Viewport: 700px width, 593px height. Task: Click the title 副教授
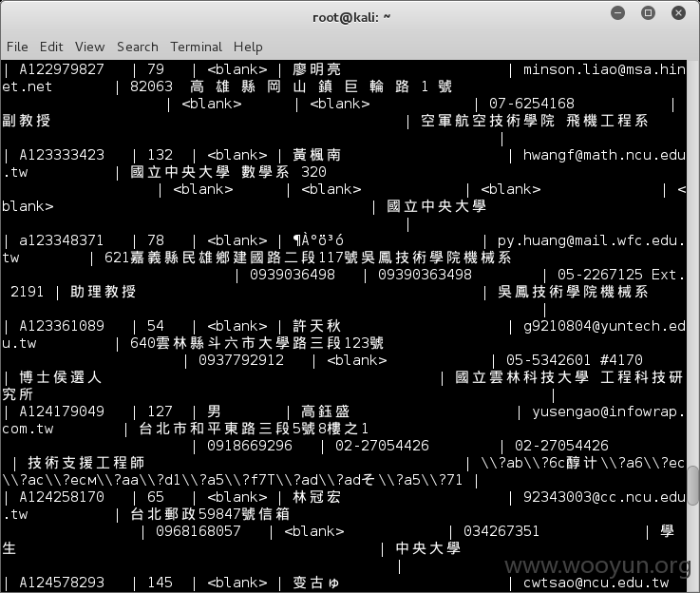pyautogui.click(x=27, y=121)
